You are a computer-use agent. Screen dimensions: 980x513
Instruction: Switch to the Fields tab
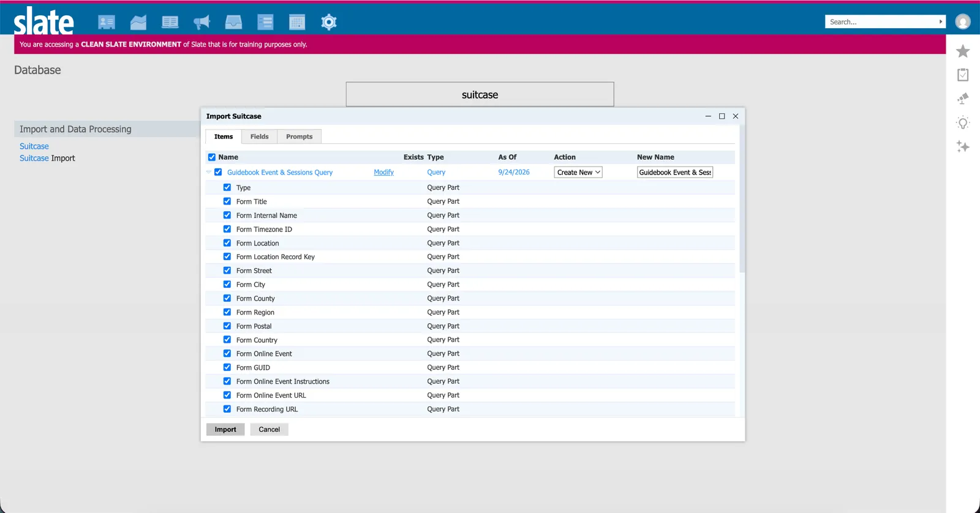point(260,137)
